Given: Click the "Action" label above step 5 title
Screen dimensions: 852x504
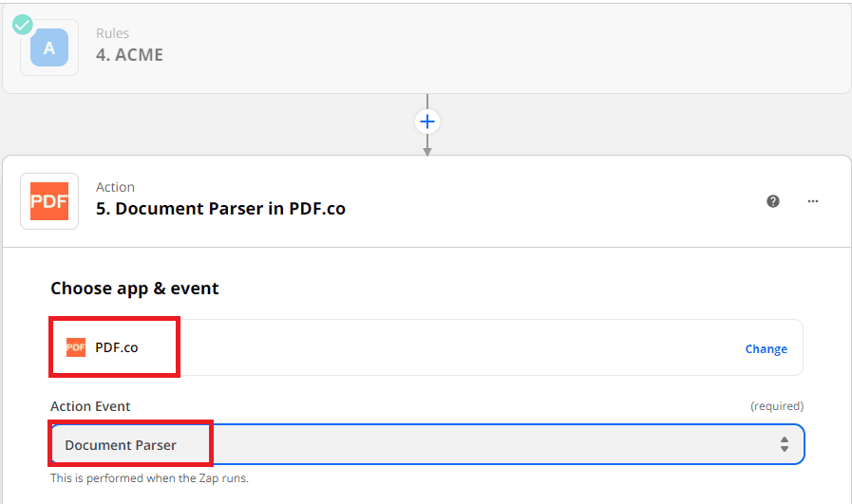Looking at the screenshot, I should [x=115, y=187].
